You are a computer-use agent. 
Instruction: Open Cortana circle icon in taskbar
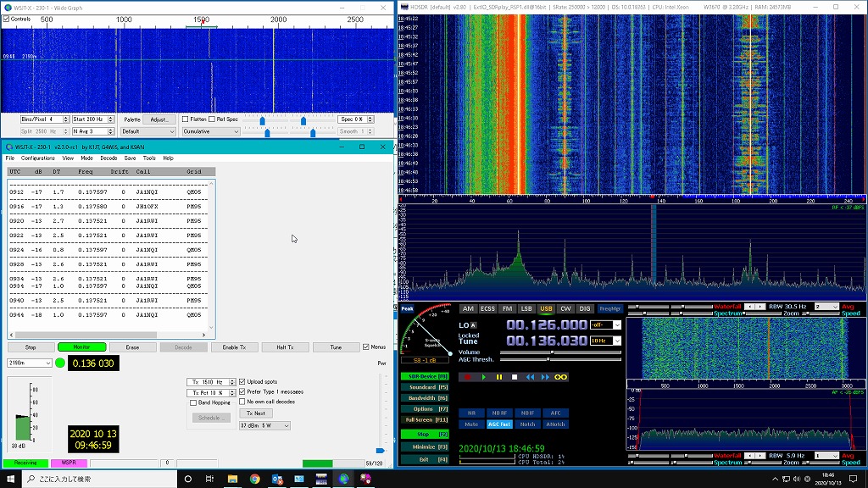187,479
